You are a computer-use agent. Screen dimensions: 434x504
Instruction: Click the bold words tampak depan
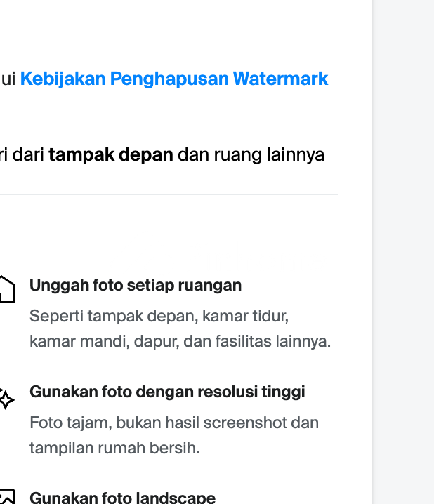[x=111, y=154]
